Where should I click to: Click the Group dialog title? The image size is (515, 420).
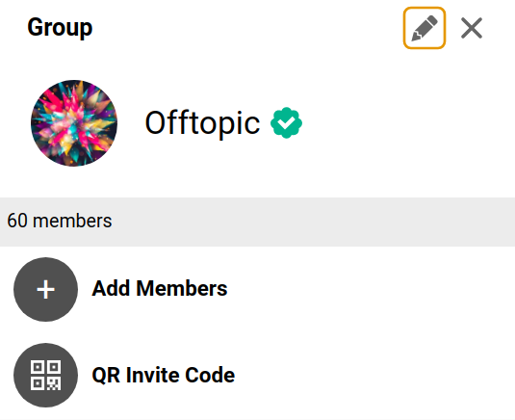(x=60, y=27)
